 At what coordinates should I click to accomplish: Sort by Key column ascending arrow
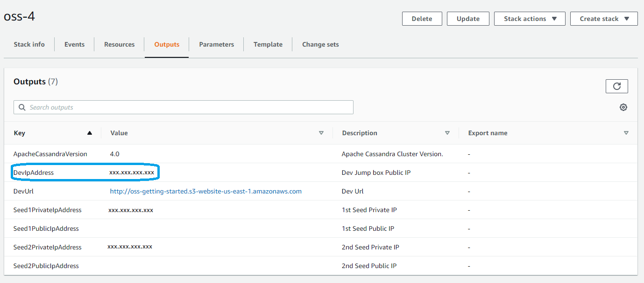click(x=90, y=133)
